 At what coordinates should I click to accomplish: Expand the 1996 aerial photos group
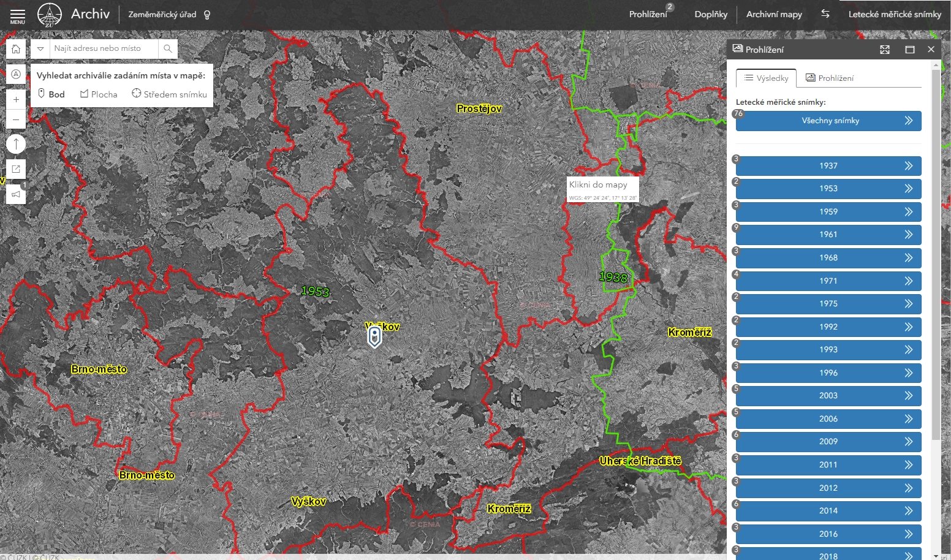(828, 373)
